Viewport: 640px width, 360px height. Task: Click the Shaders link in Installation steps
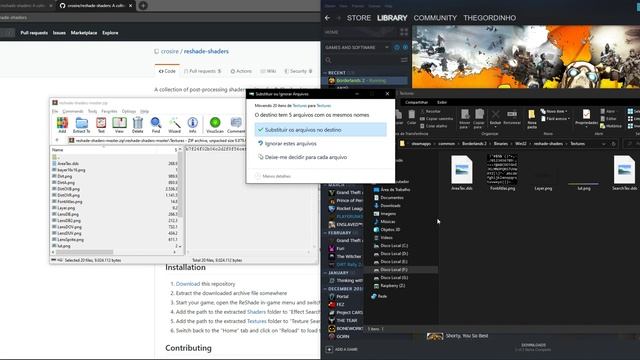pos(256,312)
